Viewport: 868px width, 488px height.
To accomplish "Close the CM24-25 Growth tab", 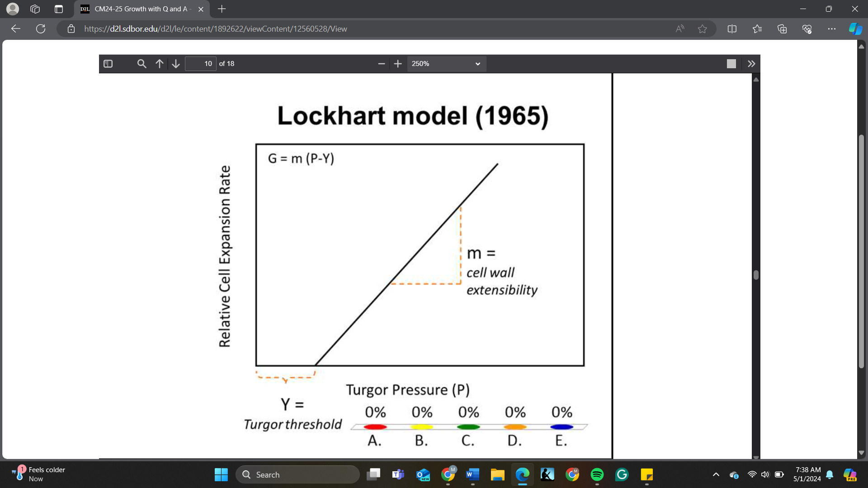I will tap(201, 9).
